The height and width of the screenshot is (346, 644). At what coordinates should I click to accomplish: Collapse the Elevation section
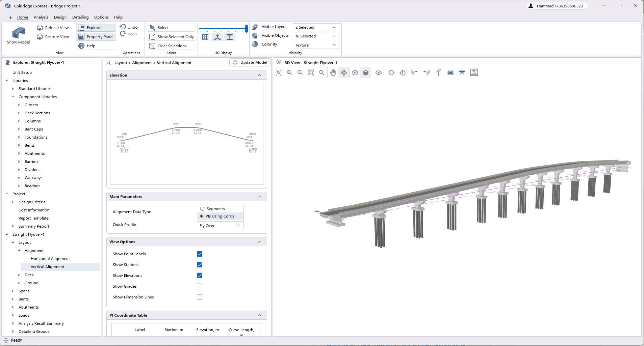pyautogui.click(x=260, y=75)
